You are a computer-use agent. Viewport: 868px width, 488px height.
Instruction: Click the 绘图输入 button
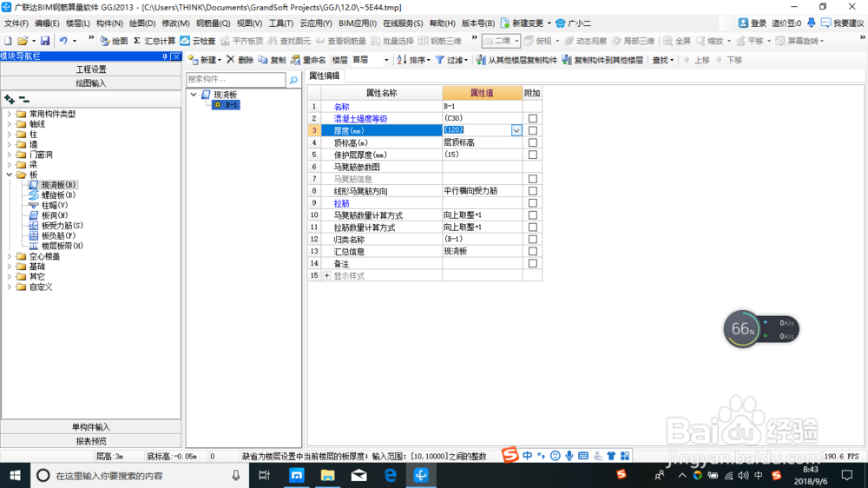91,83
